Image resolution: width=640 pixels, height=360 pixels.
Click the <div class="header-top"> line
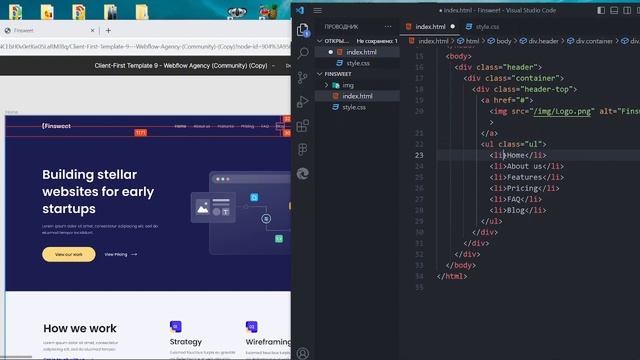(x=524, y=89)
